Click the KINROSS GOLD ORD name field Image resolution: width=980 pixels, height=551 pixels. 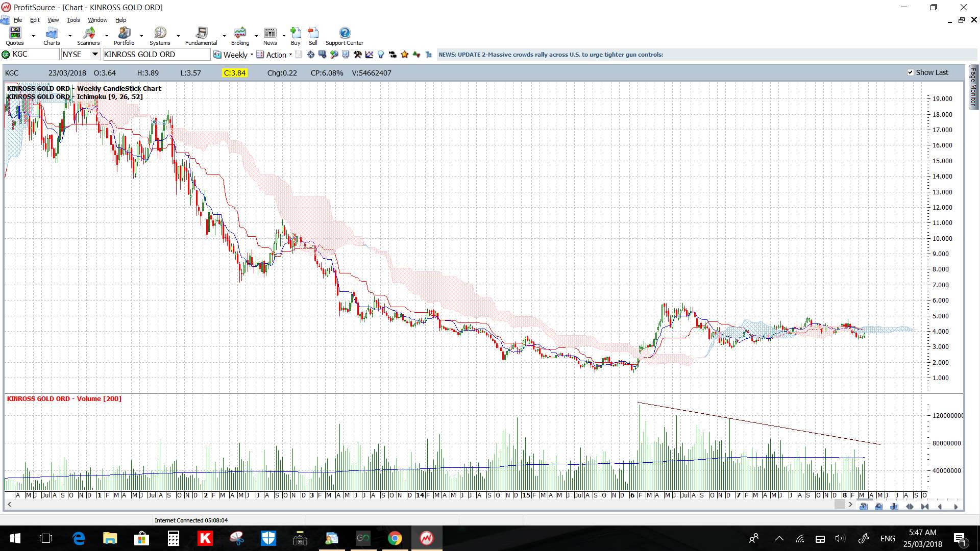157,54
